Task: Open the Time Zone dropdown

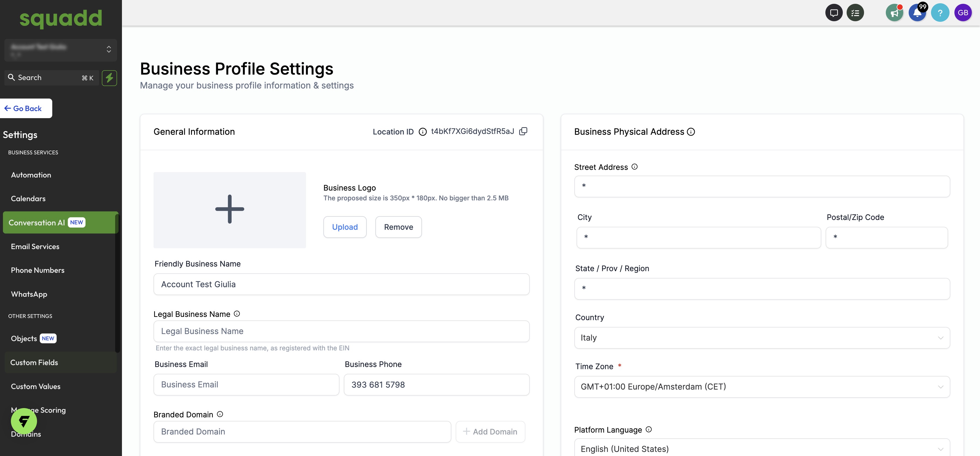Action: click(x=762, y=387)
